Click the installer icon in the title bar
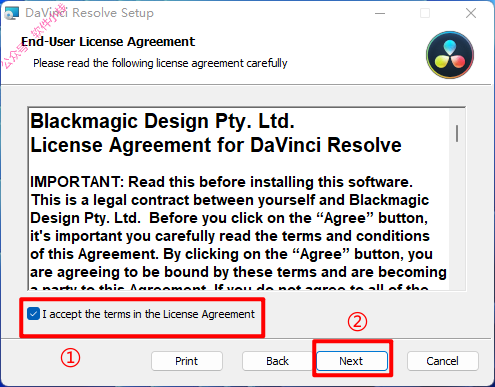495x387 pixels. [x=11, y=13]
